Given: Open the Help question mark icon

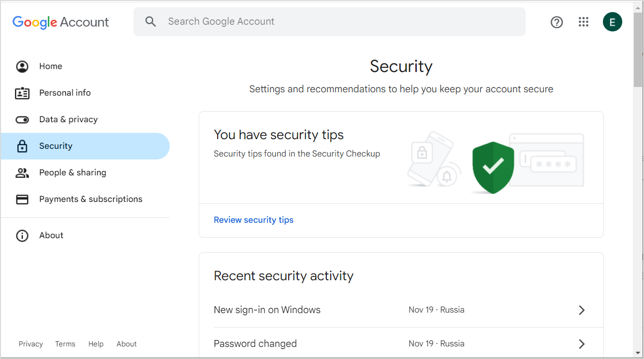Looking at the screenshot, I should pyautogui.click(x=557, y=22).
